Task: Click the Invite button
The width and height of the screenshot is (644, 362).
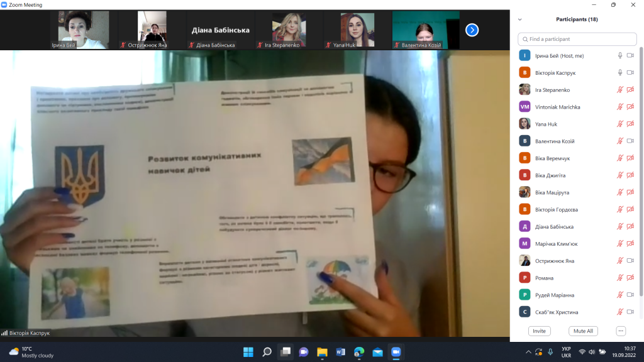Action: [x=539, y=331]
